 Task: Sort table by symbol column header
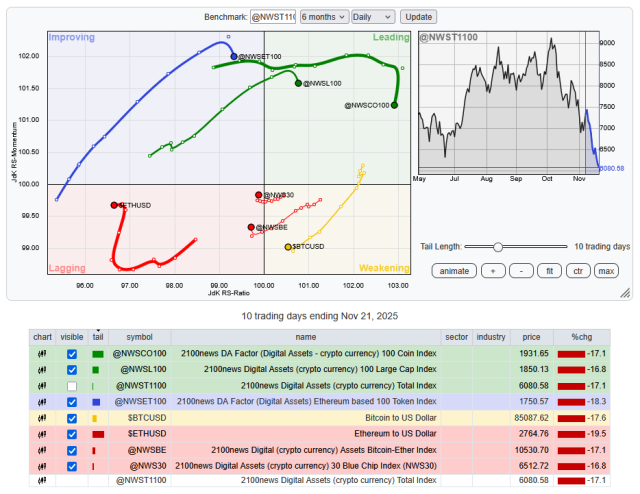click(139, 337)
